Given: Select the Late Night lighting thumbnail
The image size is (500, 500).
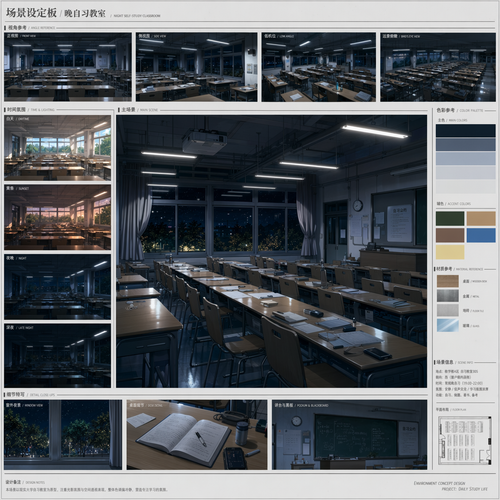Looking at the screenshot, I should tap(57, 356).
